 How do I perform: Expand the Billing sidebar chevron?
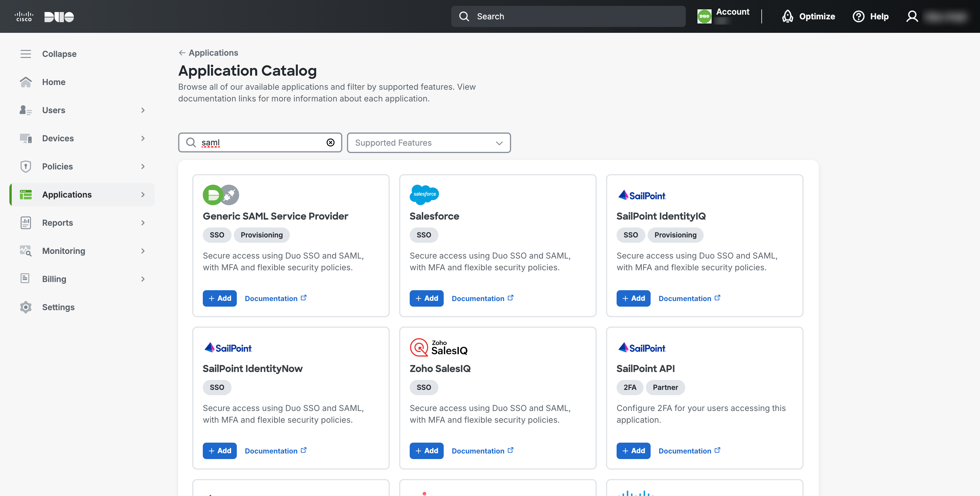point(143,279)
